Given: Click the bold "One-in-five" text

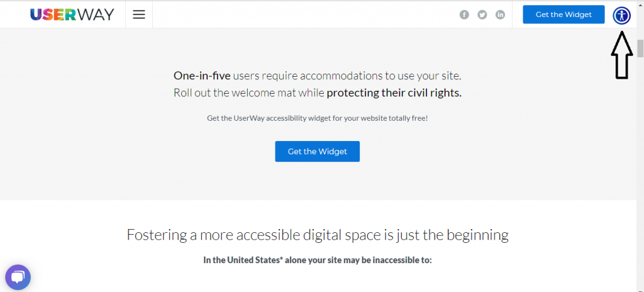Looking at the screenshot, I should coord(202,76).
